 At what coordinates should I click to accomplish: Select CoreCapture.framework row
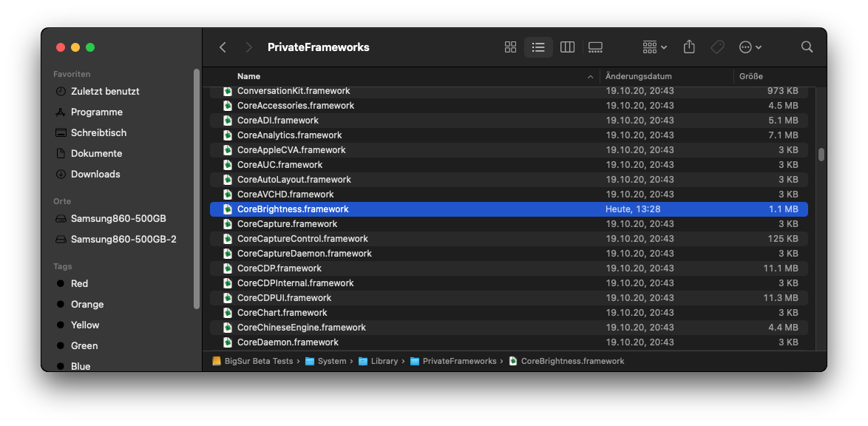(x=509, y=224)
